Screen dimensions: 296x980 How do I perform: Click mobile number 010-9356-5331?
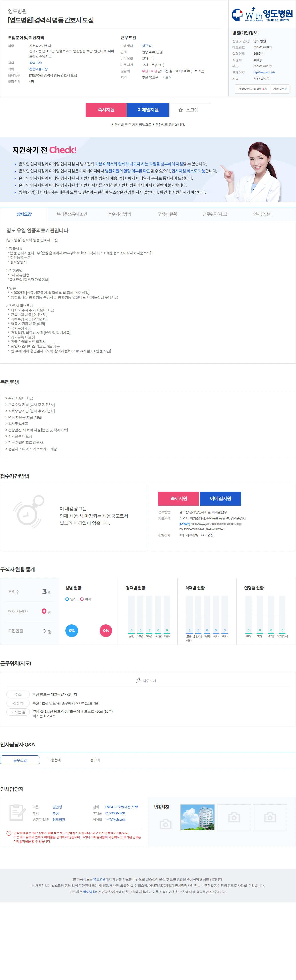115,813
